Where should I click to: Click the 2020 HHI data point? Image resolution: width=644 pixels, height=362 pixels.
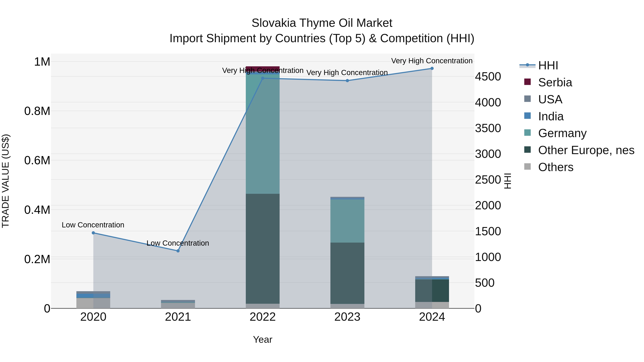tap(93, 233)
